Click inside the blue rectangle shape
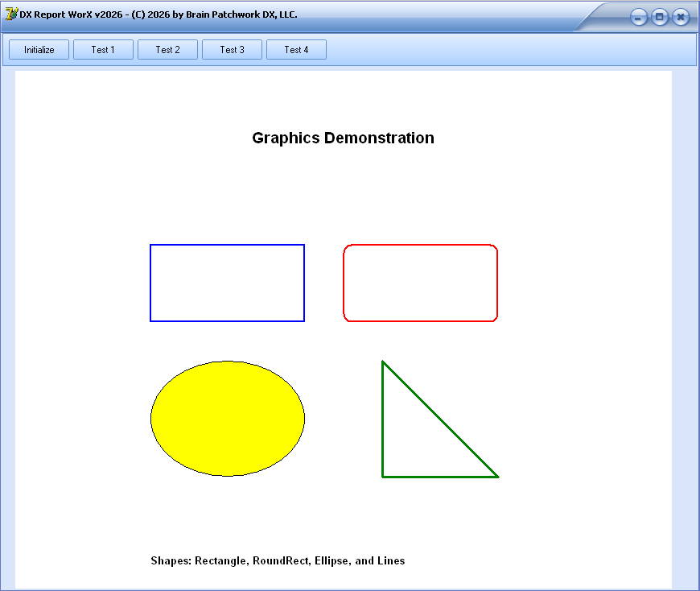Viewport: 700px width, 591px height. [x=227, y=283]
